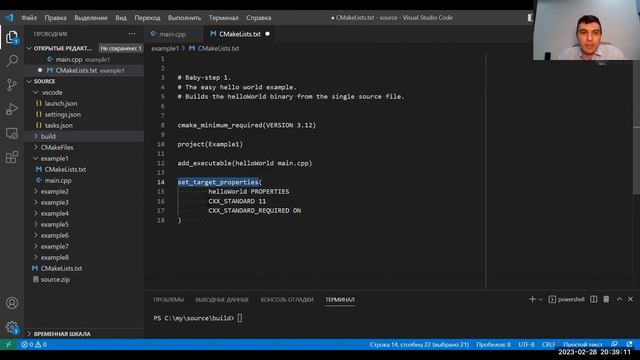The image size is (640, 360).
Task: Split the terminal panel
Action: pos(593,299)
